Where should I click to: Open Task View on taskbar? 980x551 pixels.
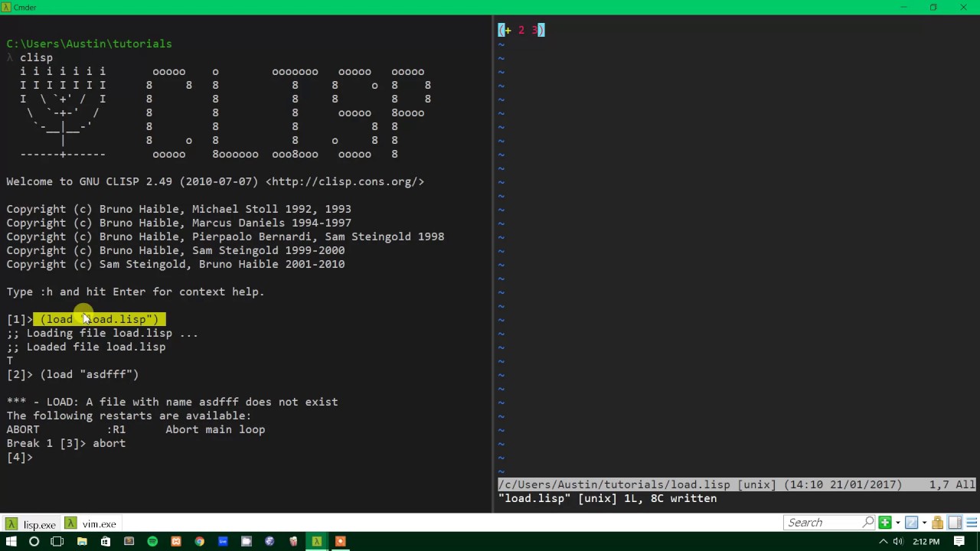[57, 542]
